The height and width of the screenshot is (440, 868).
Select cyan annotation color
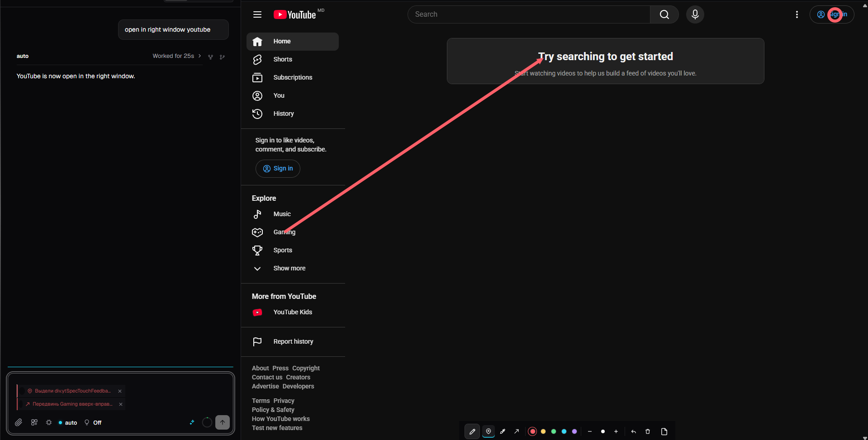pos(564,431)
